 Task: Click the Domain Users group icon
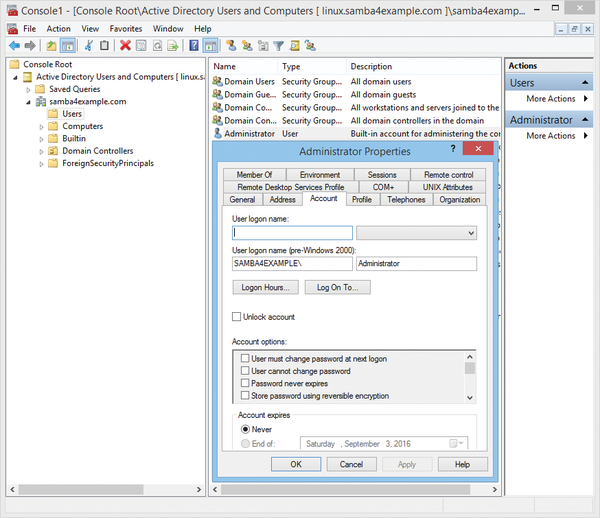click(217, 81)
